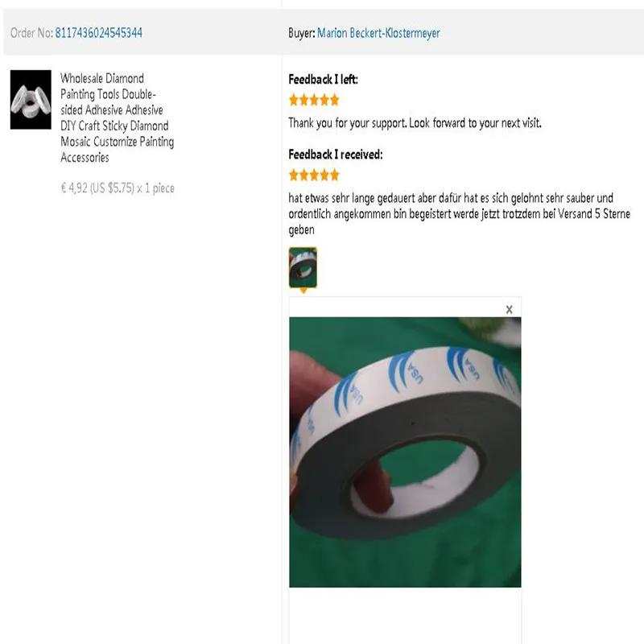This screenshot has height=644, width=644.
Task: Click the adhesive tape product thumbnail
Action: coord(31,99)
